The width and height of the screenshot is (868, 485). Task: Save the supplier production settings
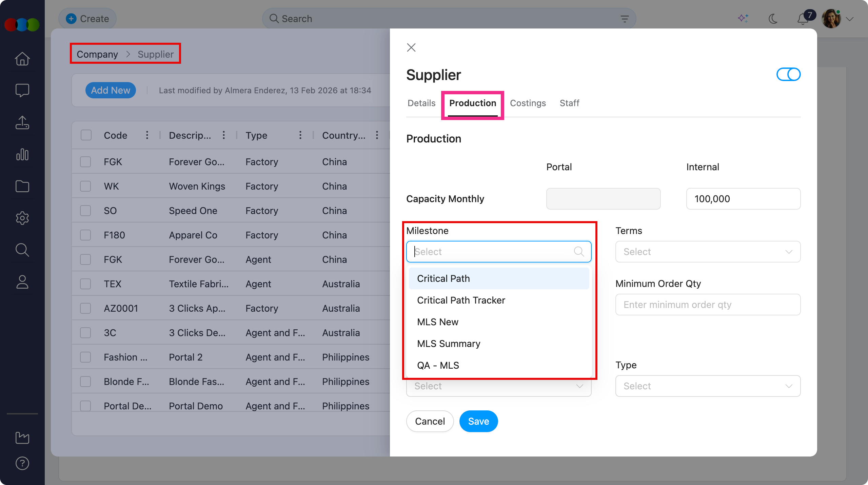pyautogui.click(x=478, y=421)
